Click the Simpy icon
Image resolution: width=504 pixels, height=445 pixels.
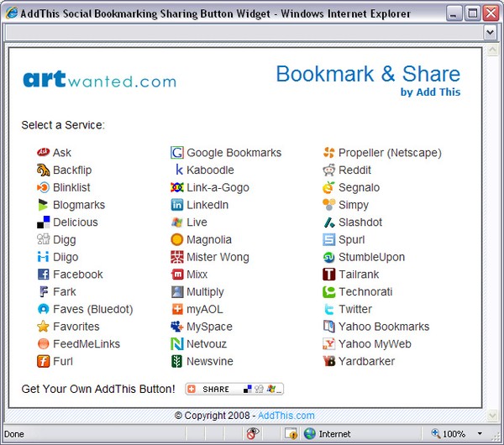328,205
